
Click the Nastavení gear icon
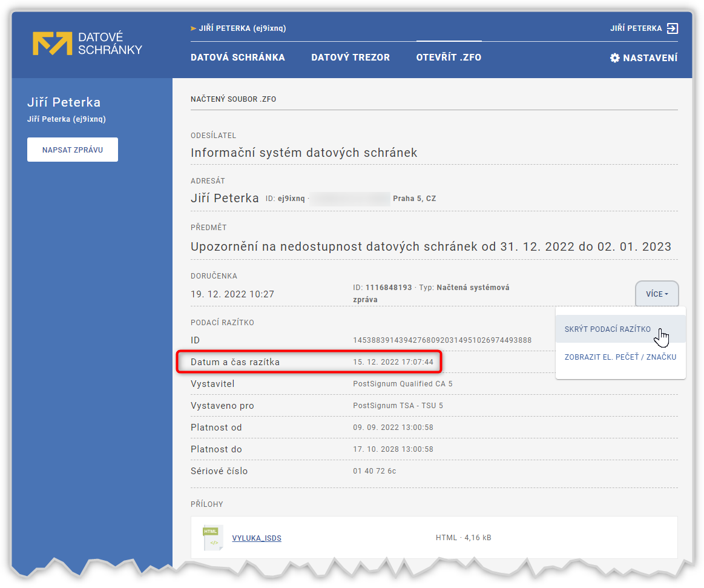click(x=614, y=58)
